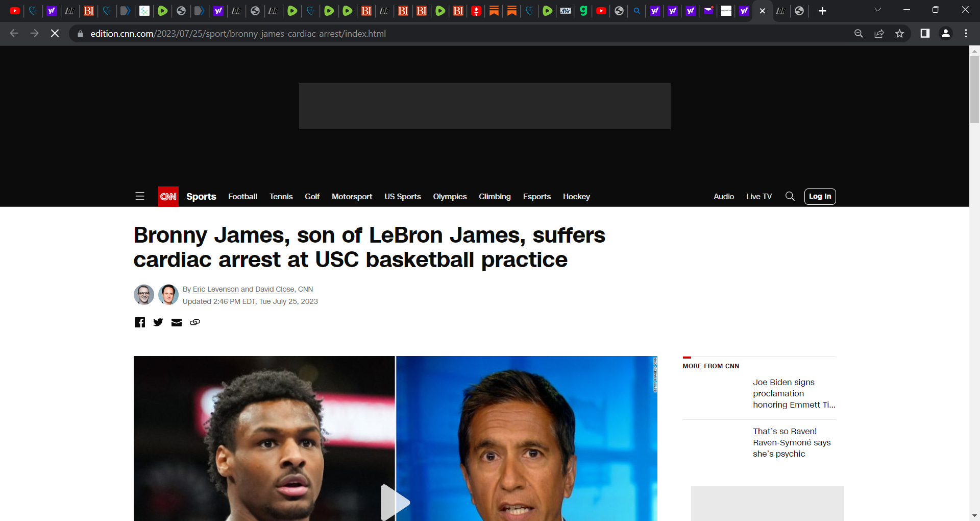Screen dimensions: 980x521
Task: Share article by email icon
Action: click(x=177, y=322)
